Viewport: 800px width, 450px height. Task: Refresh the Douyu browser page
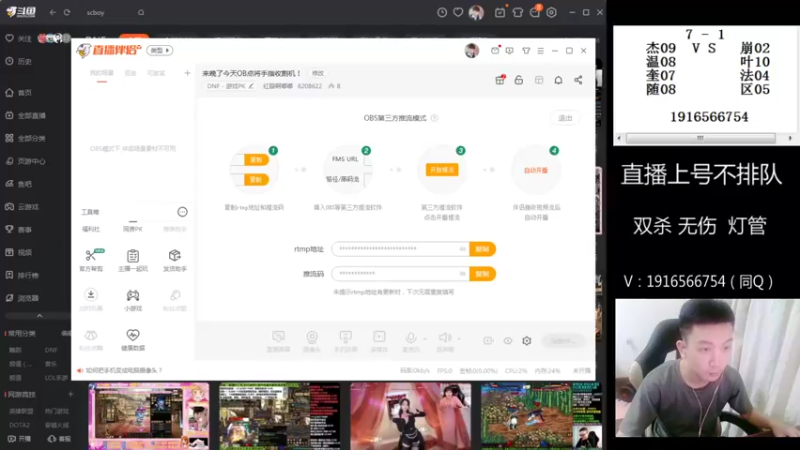tap(67, 12)
